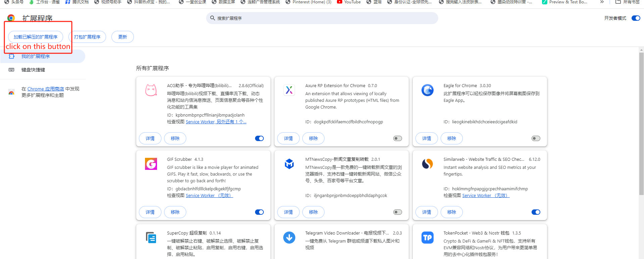Viewport: 644px width, 259px height.
Task: Open the YouTube bookmark
Action: coord(349,2)
